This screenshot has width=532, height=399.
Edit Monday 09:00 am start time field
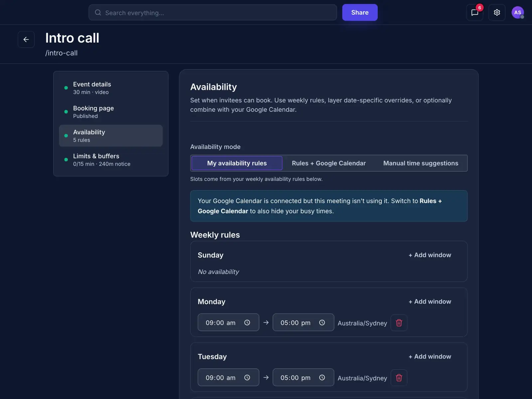[228, 323]
